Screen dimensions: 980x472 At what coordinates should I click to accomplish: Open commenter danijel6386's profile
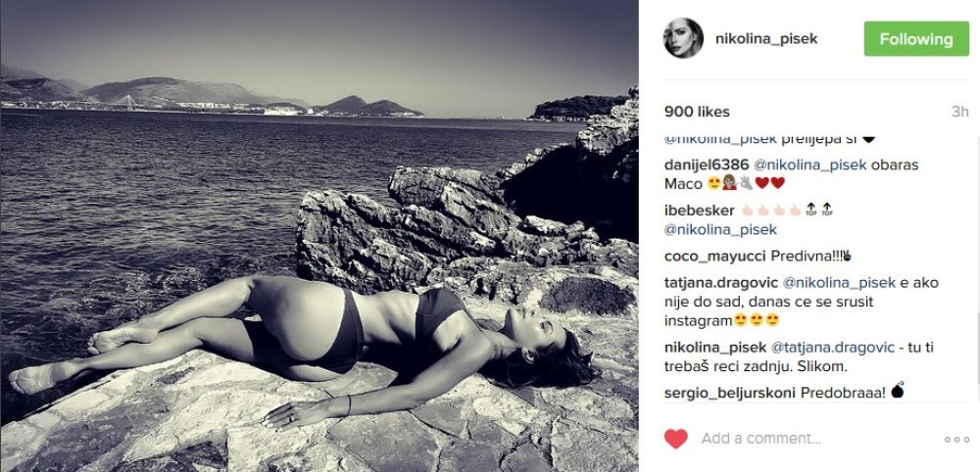pyautogui.click(x=705, y=165)
